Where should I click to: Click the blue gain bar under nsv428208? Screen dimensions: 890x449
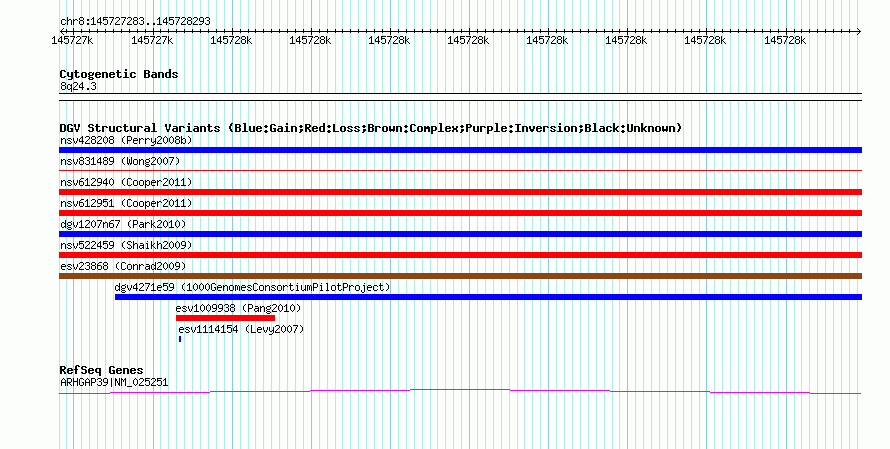(460, 150)
